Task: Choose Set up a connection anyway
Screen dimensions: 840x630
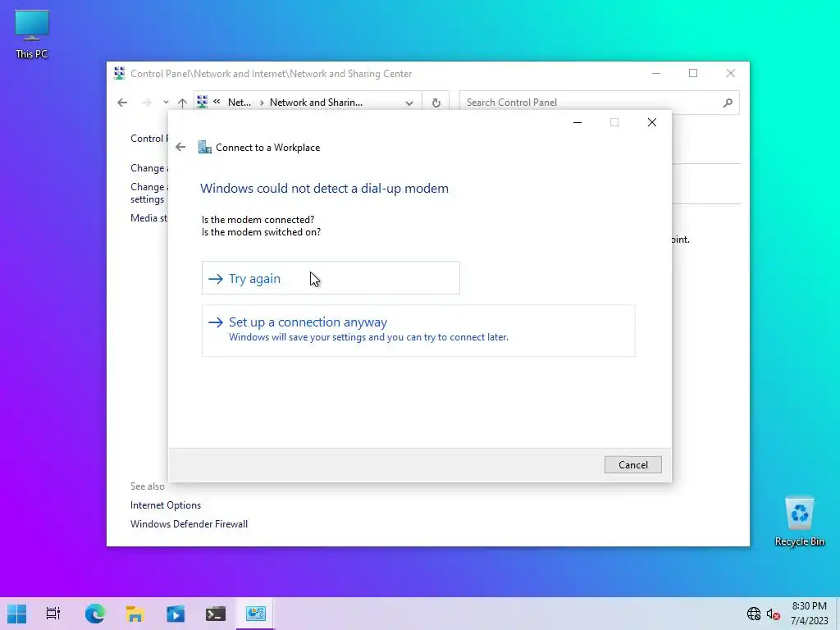Action: click(418, 331)
